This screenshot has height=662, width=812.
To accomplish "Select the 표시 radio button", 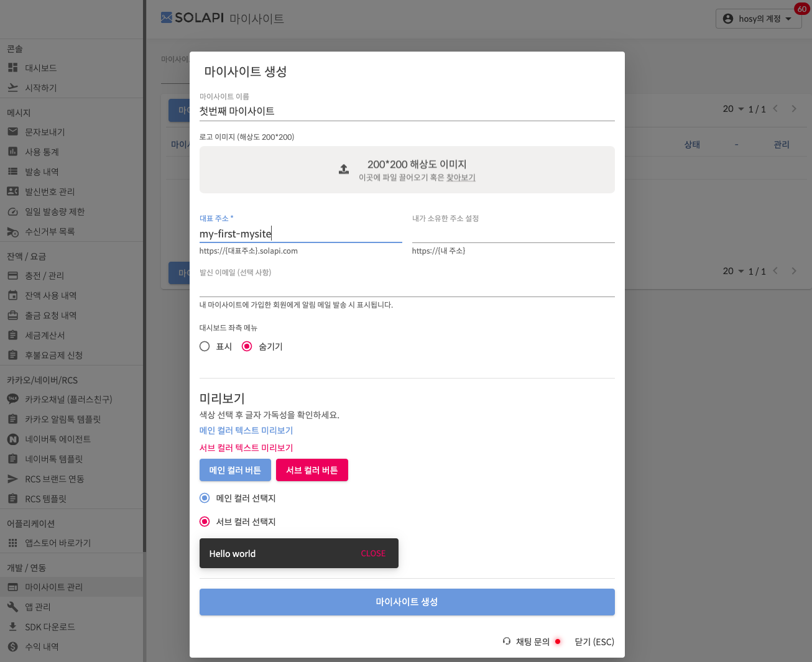I will point(205,346).
